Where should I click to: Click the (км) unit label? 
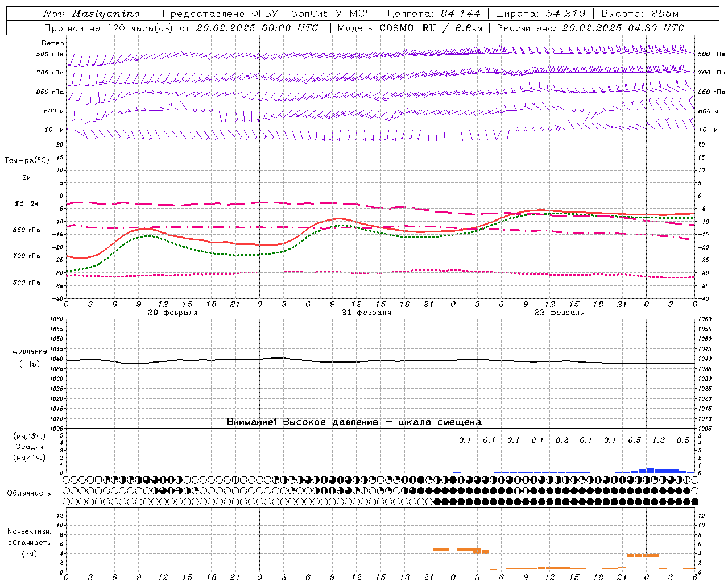(29, 554)
